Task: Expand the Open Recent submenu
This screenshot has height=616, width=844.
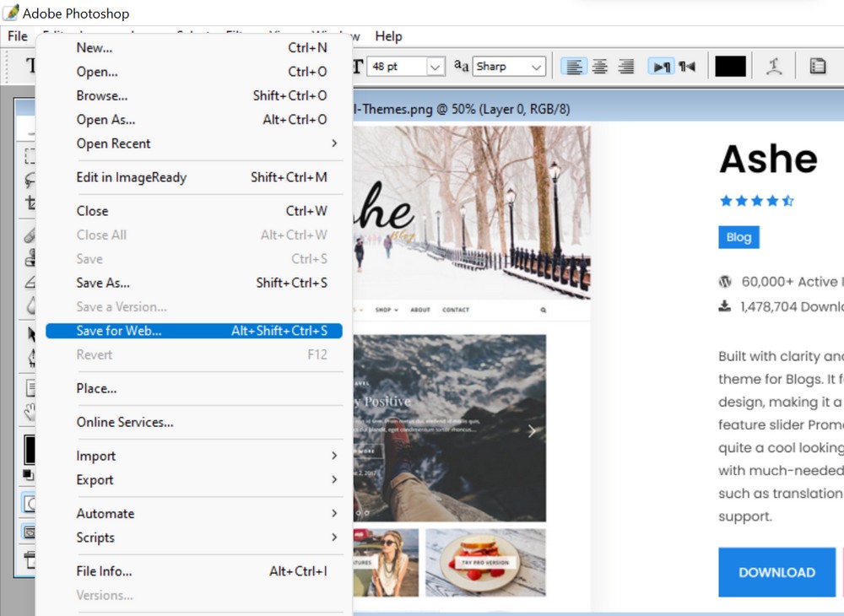Action: 194,143
